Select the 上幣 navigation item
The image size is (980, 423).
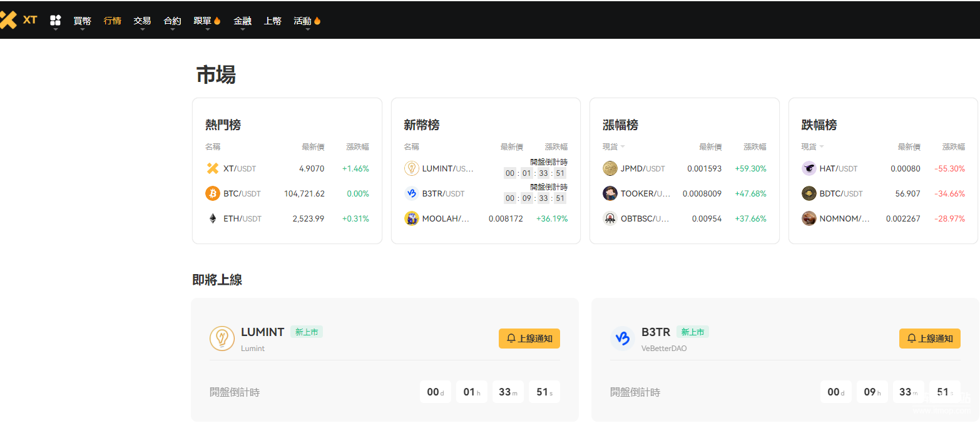click(272, 21)
